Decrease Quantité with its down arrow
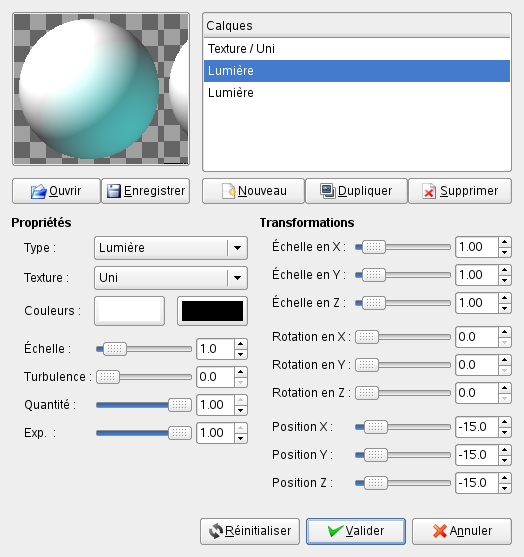Viewport: 524px width, 557px height. click(x=241, y=410)
